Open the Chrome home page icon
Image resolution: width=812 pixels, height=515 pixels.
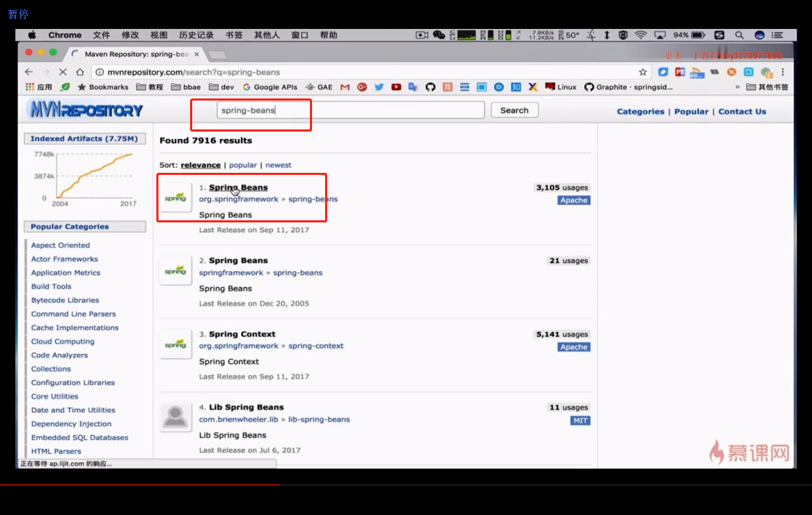(80, 72)
